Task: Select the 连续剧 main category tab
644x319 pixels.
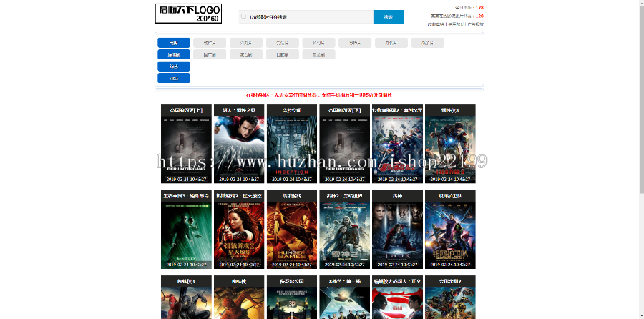Action: (174, 54)
